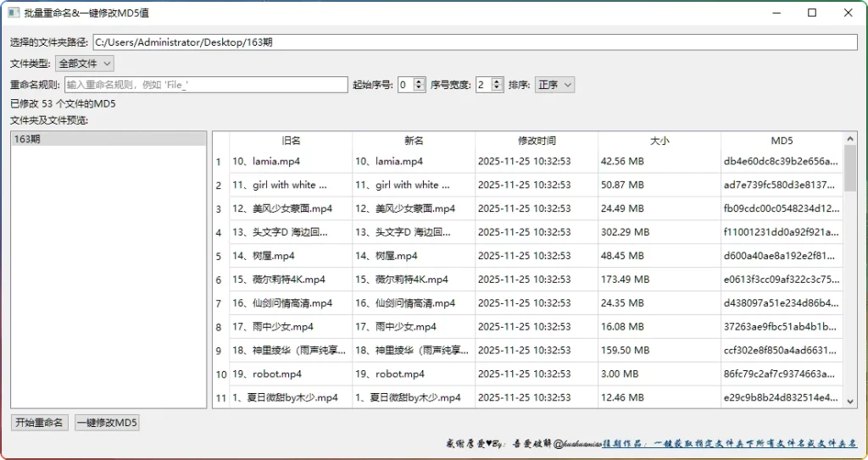This screenshot has height=460, width=868.
Task: Click MD5 cell starting f11001231dd0
Action: pos(782,232)
